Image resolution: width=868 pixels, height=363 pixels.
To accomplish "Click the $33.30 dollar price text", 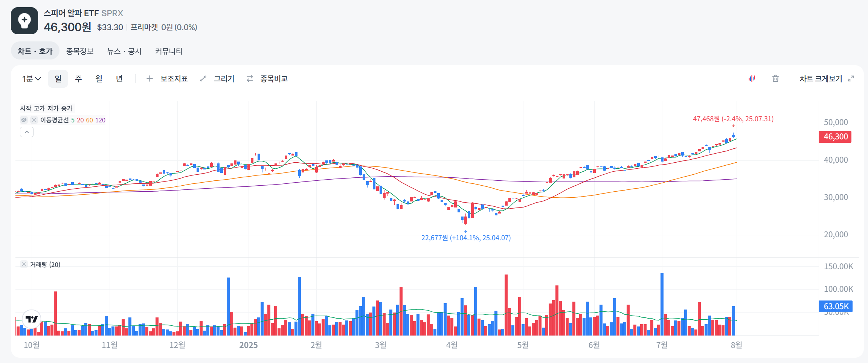I will [x=110, y=27].
